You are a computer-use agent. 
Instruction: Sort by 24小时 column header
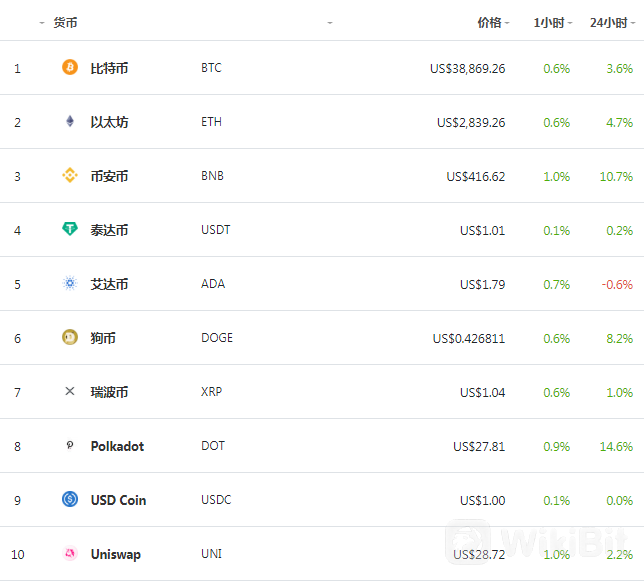tap(610, 22)
